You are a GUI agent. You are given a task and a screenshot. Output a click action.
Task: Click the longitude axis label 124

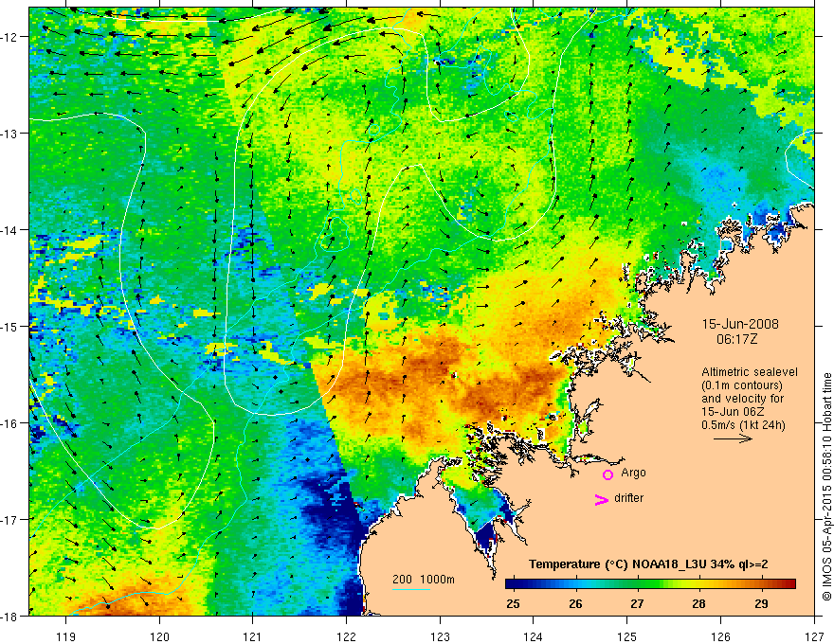[534, 636]
